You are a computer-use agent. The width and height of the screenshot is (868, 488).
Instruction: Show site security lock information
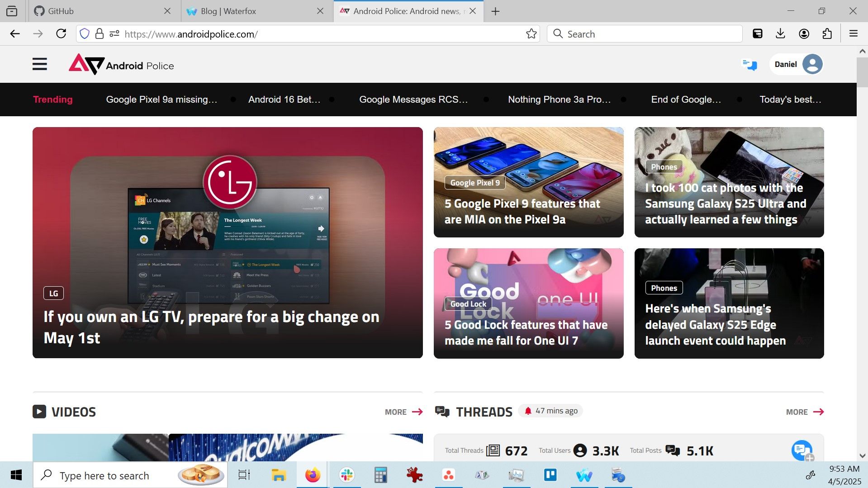(x=100, y=34)
